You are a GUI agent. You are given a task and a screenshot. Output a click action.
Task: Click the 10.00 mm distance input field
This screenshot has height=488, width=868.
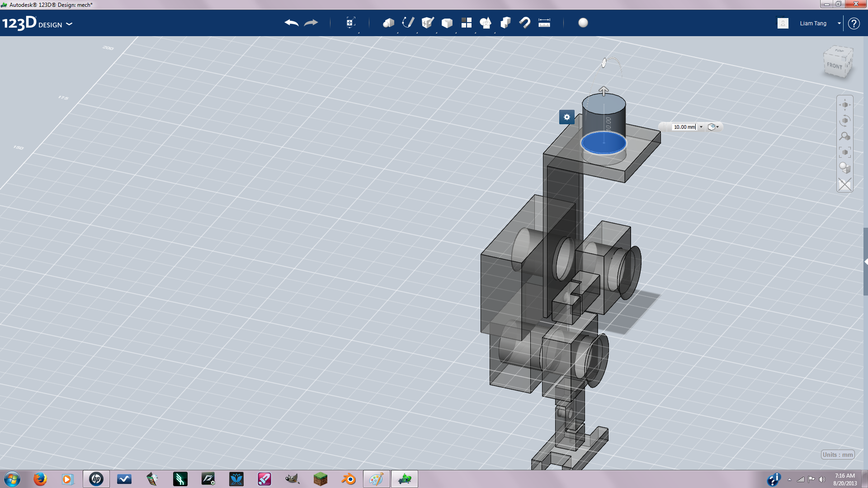(684, 127)
